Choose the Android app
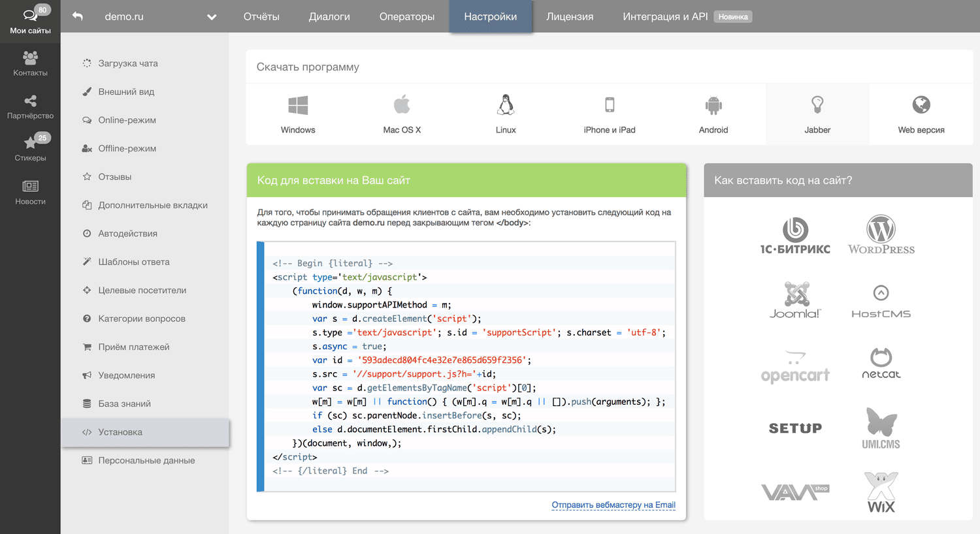Viewport: 980px width, 534px height. click(x=713, y=114)
